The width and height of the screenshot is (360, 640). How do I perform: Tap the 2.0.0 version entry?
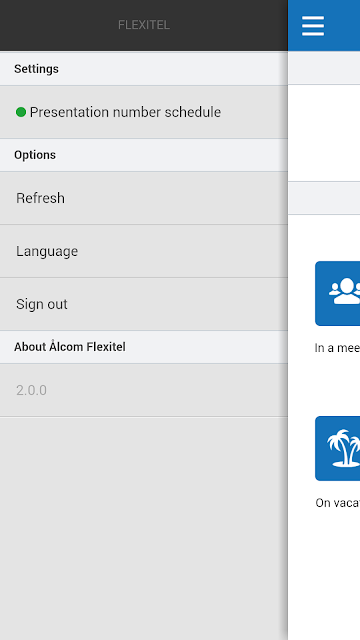point(144,390)
